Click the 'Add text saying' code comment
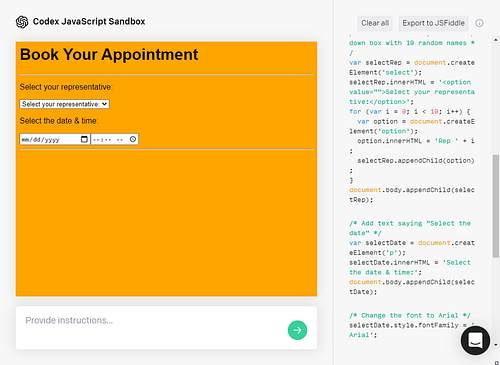500x365 pixels. point(410,228)
